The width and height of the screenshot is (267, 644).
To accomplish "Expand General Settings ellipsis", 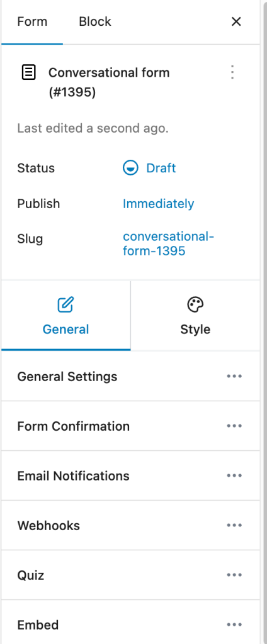I will (x=234, y=376).
